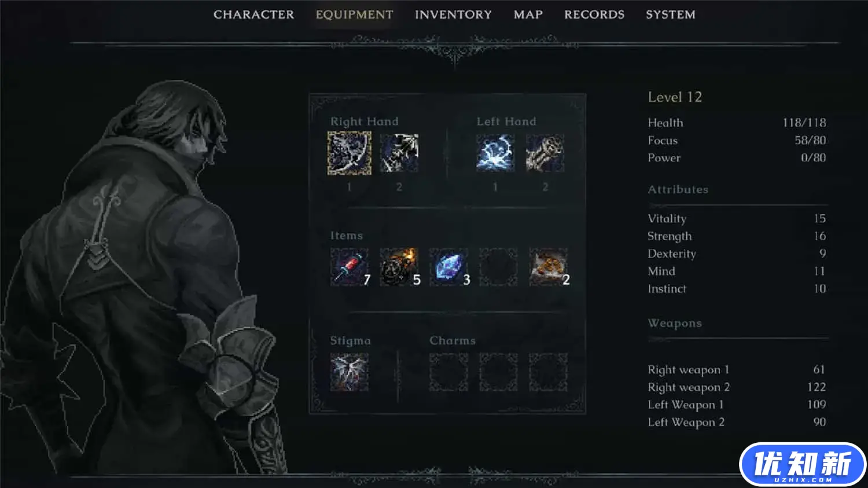
Task: Open the Records tab
Action: (x=594, y=14)
